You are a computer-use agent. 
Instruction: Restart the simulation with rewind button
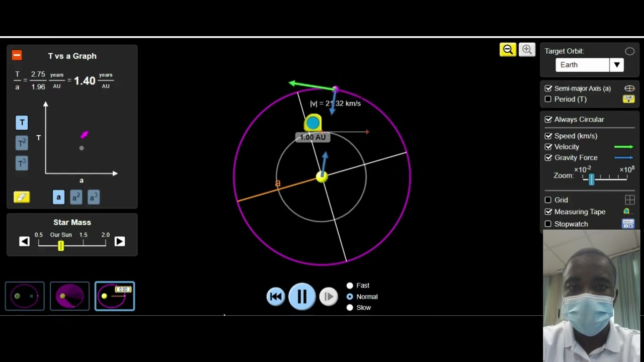[276, 297]
